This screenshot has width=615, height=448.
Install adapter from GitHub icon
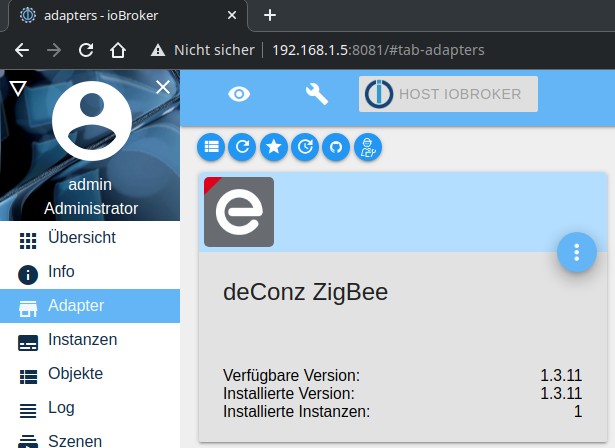click(336, 147)
